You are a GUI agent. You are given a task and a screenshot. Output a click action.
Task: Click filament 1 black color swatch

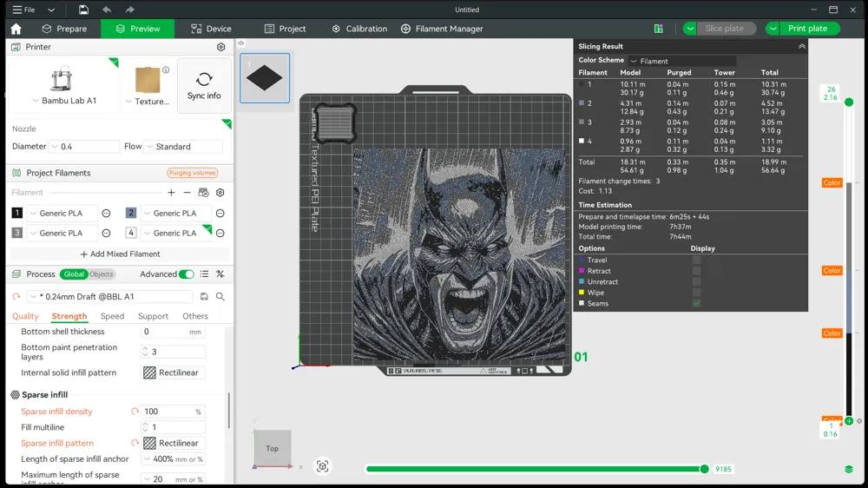[x=17, y=213]
